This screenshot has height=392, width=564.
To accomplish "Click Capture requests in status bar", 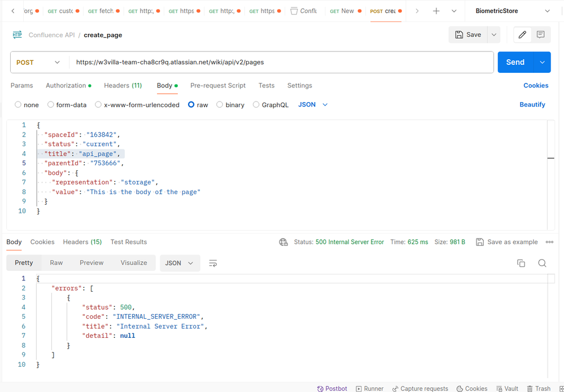I will (420, 389).
